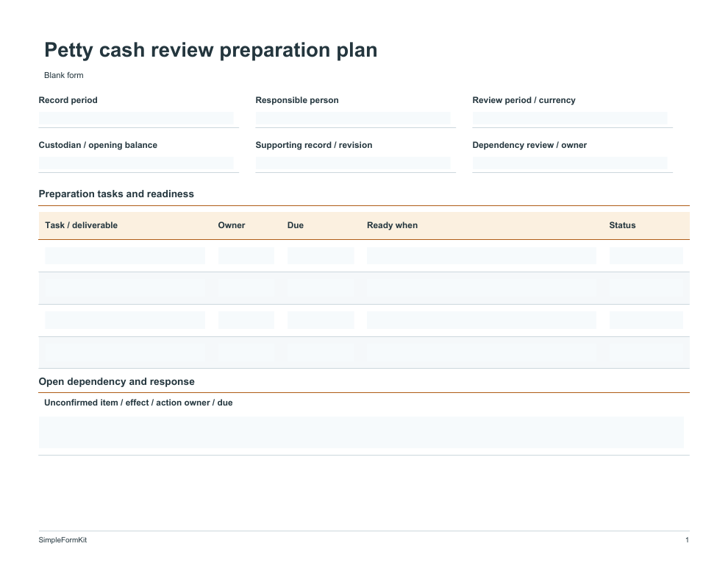Viewport: 728px width, 563px height.
Task: Click the Responsible person input field
Action: 353,118
